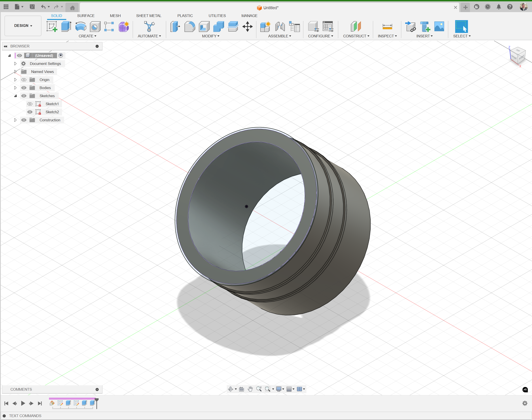Select the Extrude tool
532x420 pixels.
[66, 27]
